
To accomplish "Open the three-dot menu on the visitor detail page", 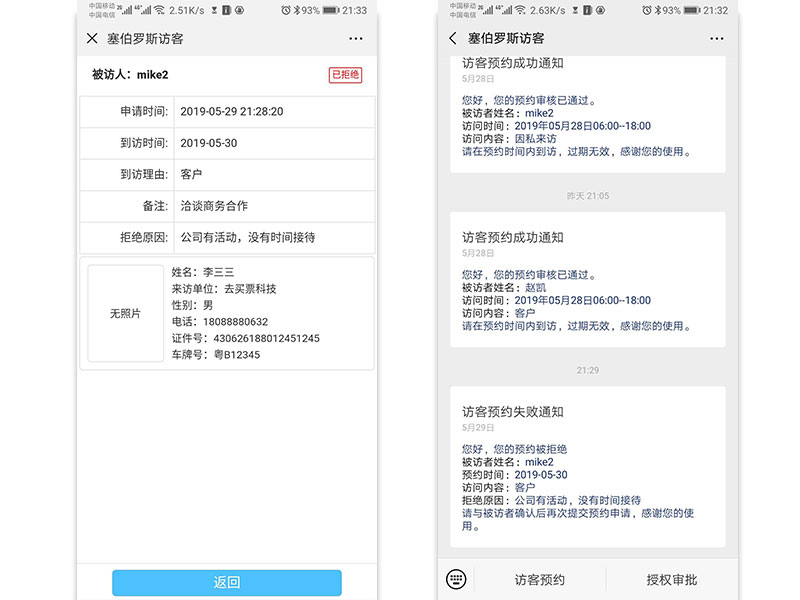I will [x=356, y=38].
